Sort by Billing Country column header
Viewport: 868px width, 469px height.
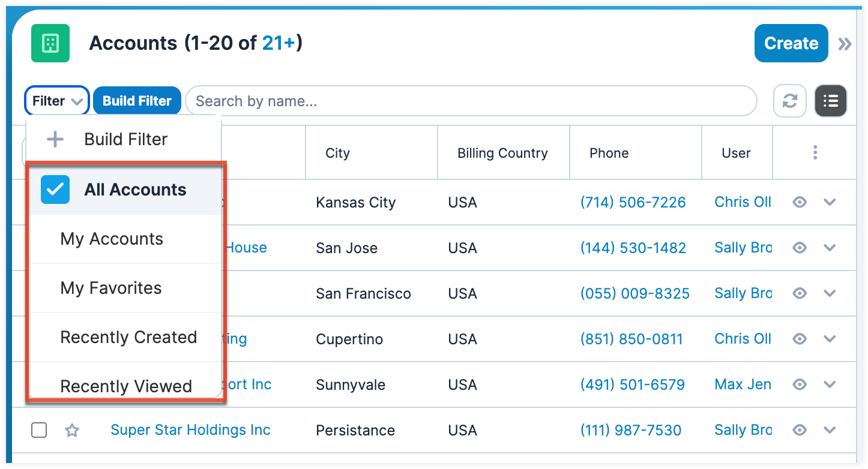click(502, 153)
